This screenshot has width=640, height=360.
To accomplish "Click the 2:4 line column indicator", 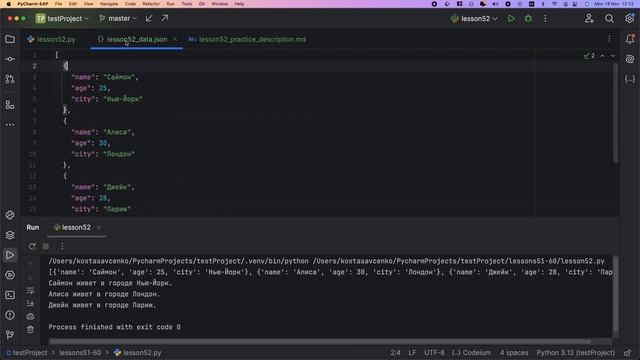I will tap(395, 353).
